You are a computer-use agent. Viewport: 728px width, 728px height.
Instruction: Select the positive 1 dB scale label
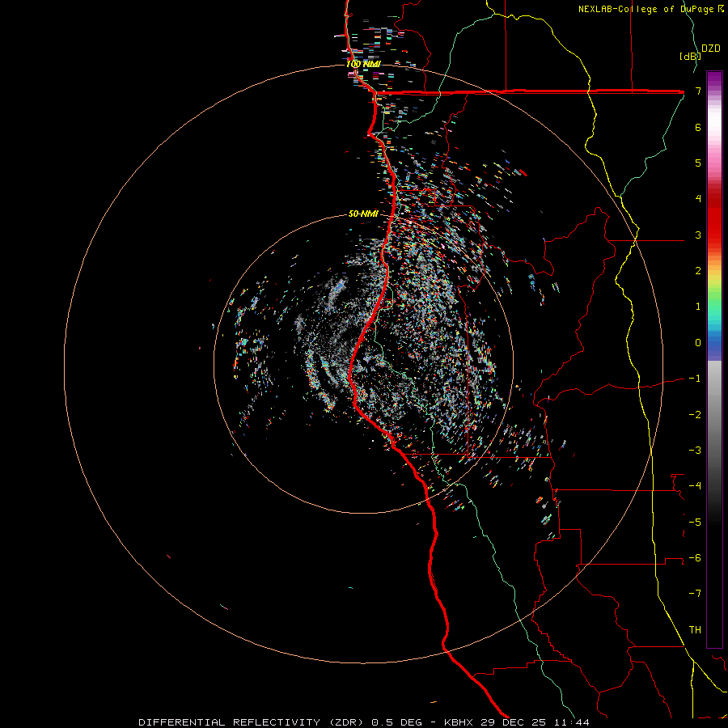tap(698, 307)
